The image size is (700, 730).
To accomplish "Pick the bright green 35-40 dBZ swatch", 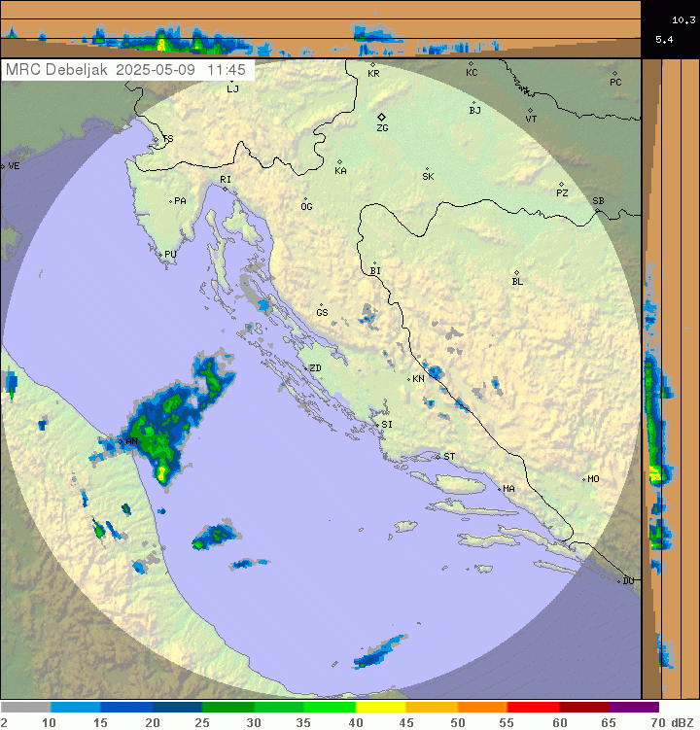I will (x=330, y=708).
